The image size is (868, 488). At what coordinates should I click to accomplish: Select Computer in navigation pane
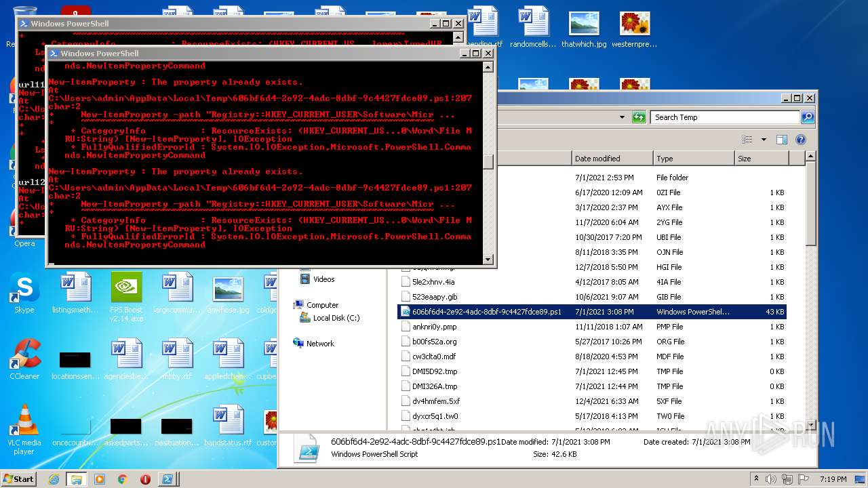coord(315,305)
